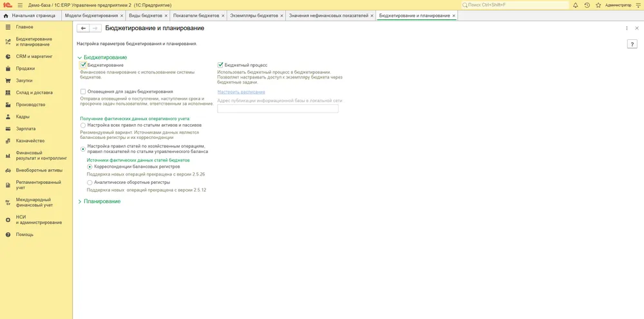Open the notifications bell icon
The image size is (644, 319).
tap(575, 5)
